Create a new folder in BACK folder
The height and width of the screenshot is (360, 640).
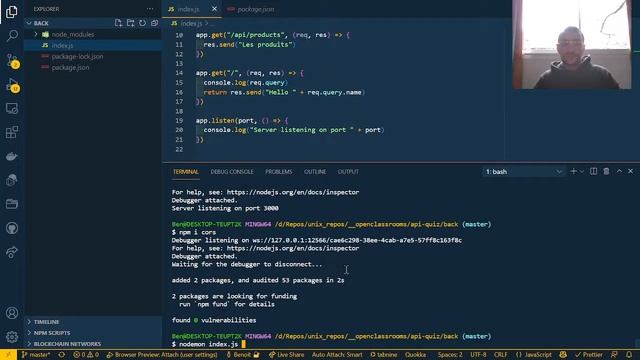pyautogui.click(x=130, y=23)
